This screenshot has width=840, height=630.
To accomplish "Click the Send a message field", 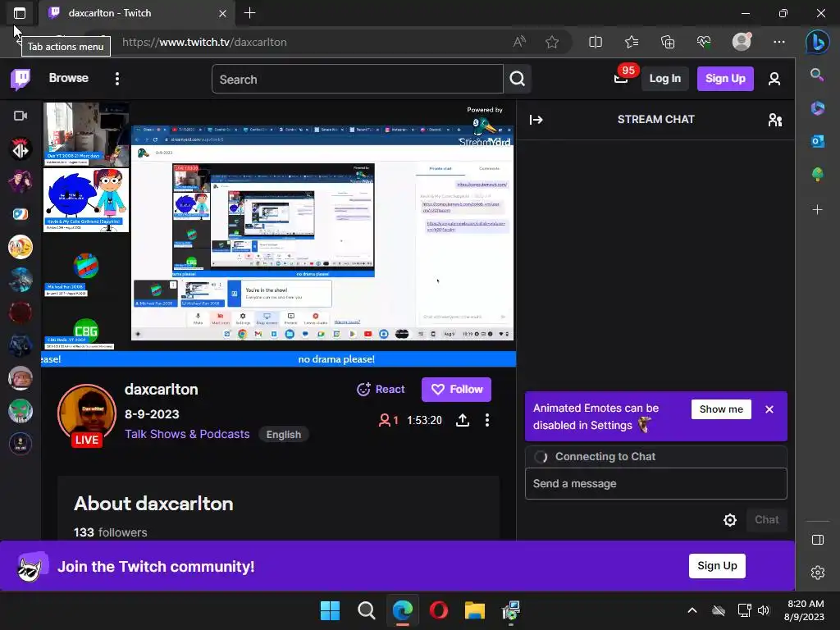I will point(655,484).
